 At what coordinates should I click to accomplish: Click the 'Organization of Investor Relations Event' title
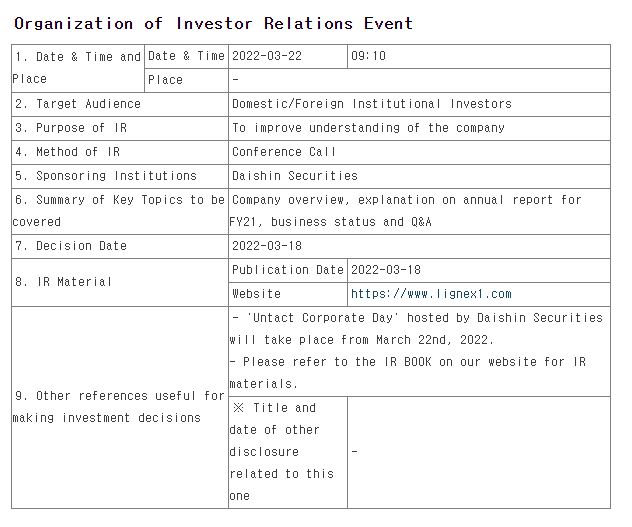tap(213, 23)
